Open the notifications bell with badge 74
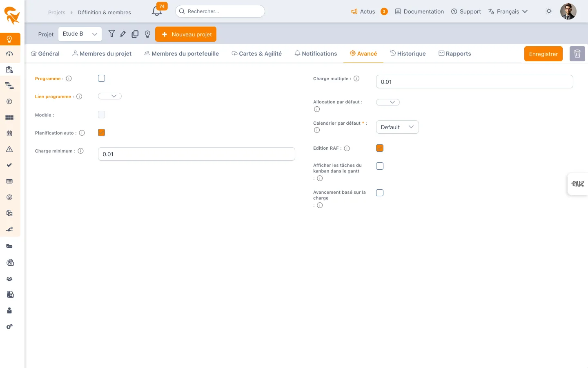The image size is (588, 368). (x=158, y=11)
